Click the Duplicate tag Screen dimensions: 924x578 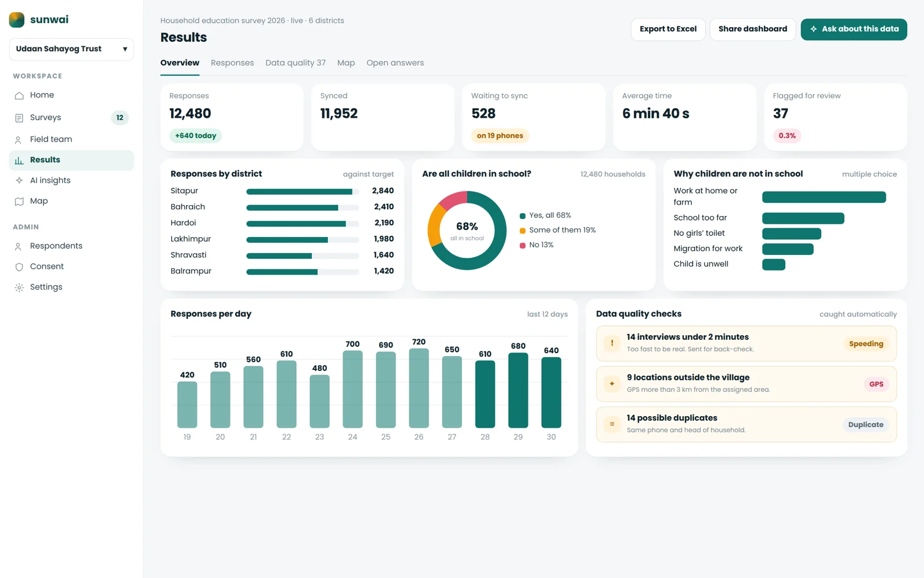click(866, 425)
